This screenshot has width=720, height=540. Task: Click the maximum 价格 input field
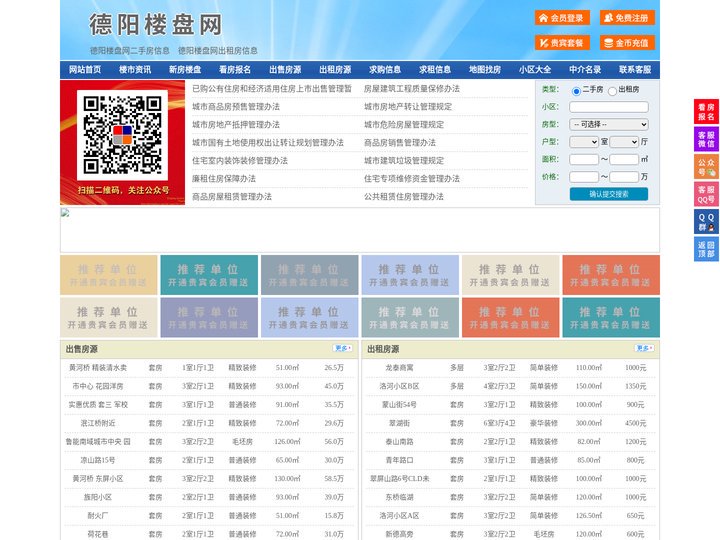624,177
